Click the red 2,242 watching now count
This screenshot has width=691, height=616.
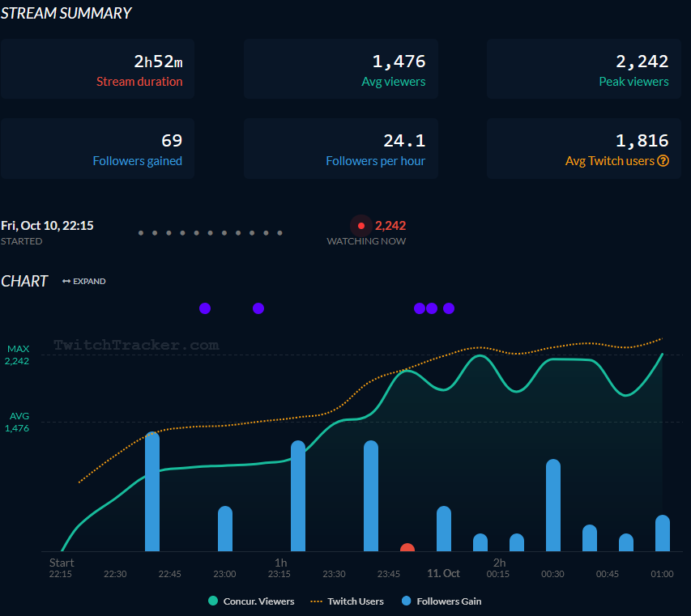click(390, 226)
